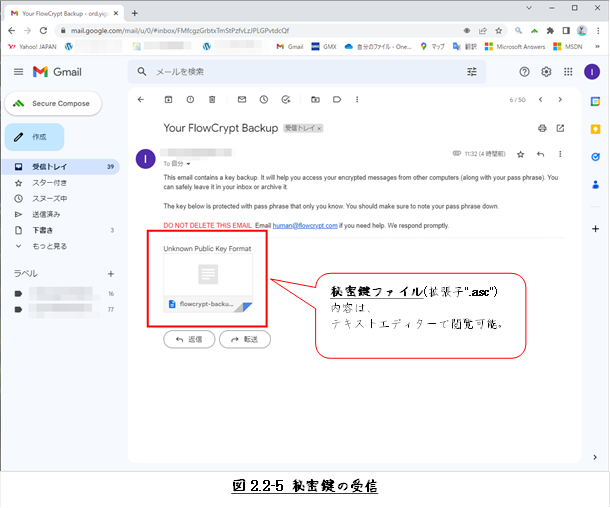Viewport: 610px width, 508px height.
Task: Collapse the side panel with chevron
Action: click(595, 457)
